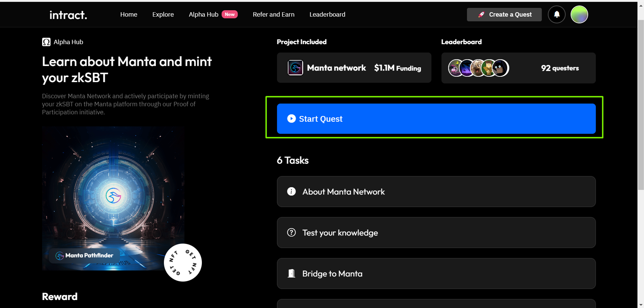Click the middle leaderboard avatar with dog face
This screenshot has height=308, width=644.
coord(478,68)
